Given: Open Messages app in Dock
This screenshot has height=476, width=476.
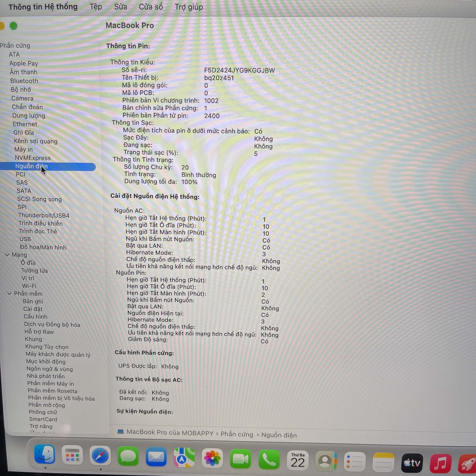Looking at the screenshot, I should click(x=128, y=456).
